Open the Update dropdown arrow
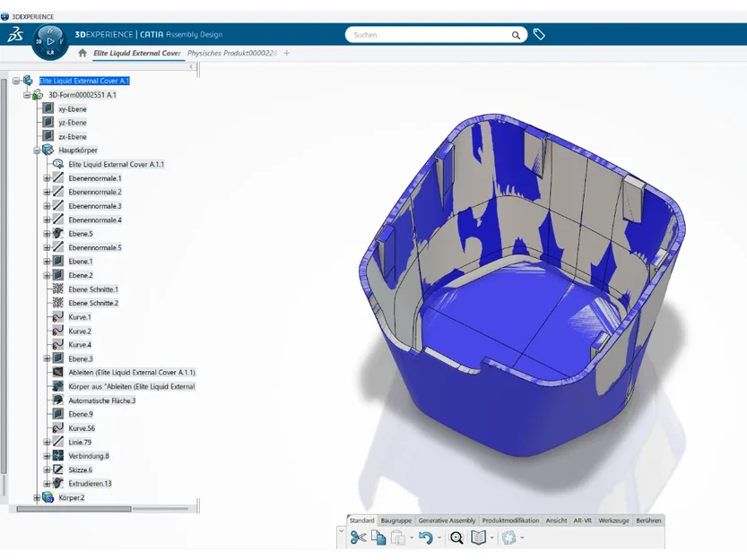 [522, 538]
